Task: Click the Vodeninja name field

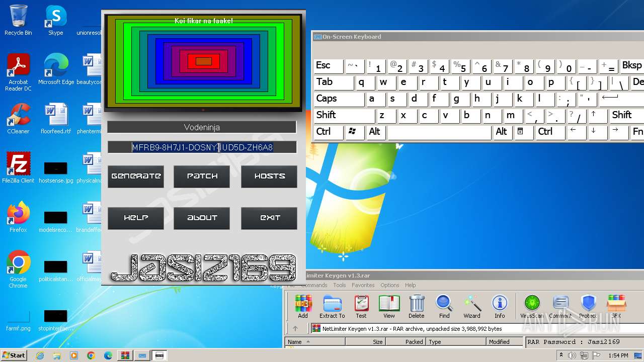Action: pyautogui.click(x=202, y=127)
